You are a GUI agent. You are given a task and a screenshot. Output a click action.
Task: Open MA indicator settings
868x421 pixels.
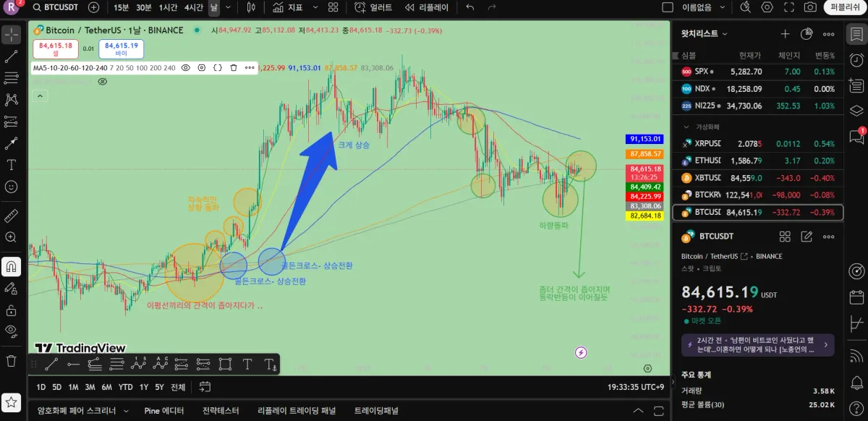click(201, 67)
